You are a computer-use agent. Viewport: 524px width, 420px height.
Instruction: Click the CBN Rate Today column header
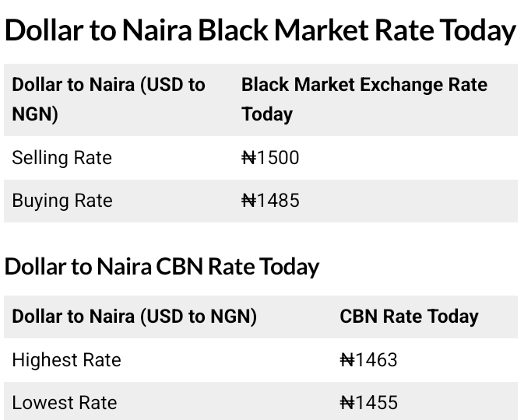click(x=409, y=317)
